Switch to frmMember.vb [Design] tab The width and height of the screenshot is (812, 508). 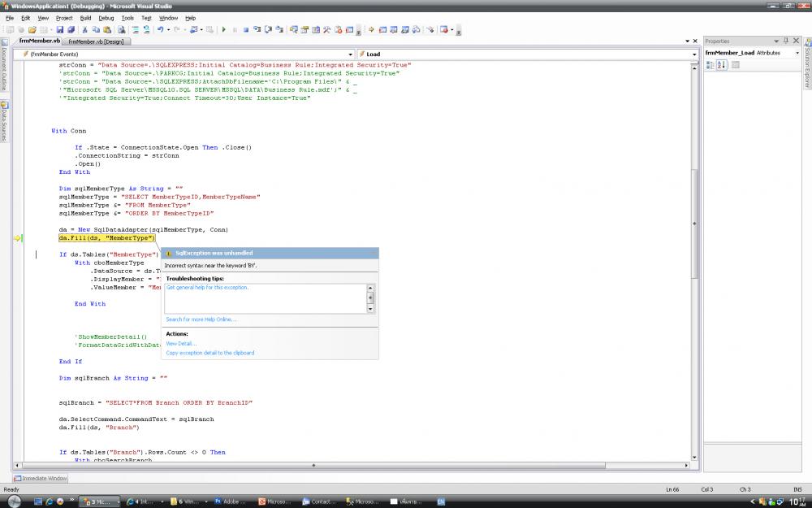96,41
